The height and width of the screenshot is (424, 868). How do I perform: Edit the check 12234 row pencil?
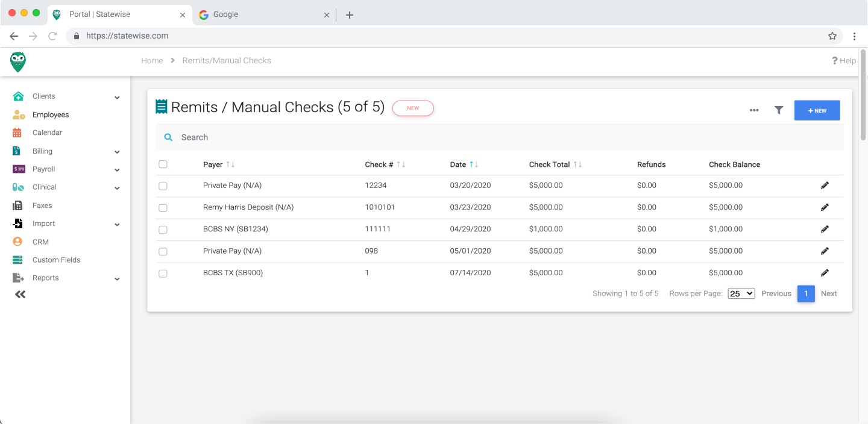825,185
